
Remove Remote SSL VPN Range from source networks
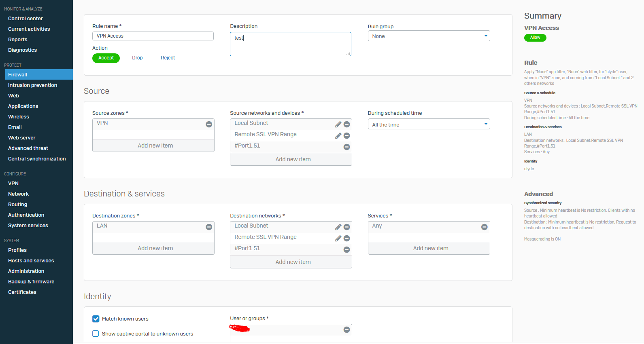(346, 136)
